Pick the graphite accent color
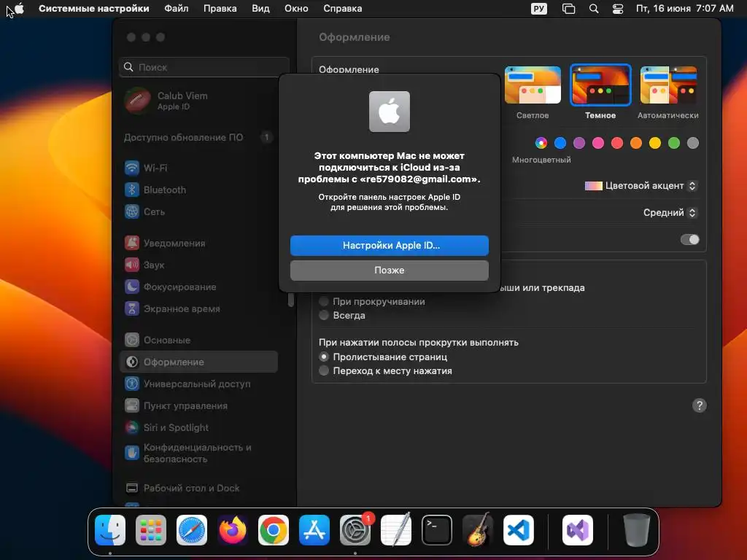The image size is (747, 560). 693,143
